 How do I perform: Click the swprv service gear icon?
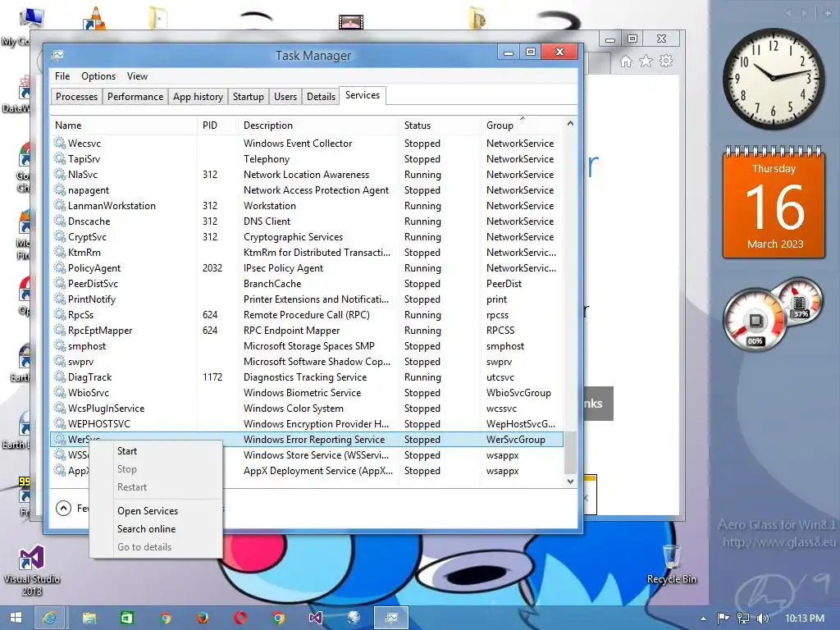click(59, 361)
